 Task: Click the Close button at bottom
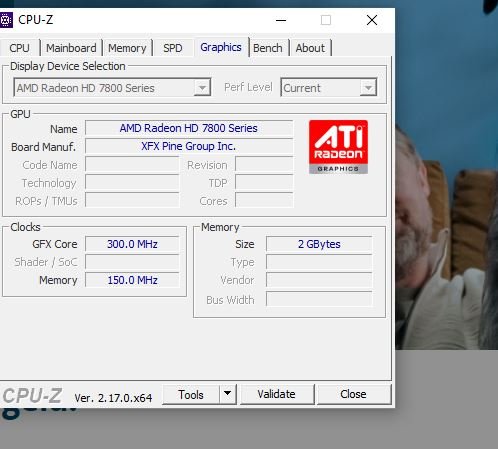click(353, 394)
